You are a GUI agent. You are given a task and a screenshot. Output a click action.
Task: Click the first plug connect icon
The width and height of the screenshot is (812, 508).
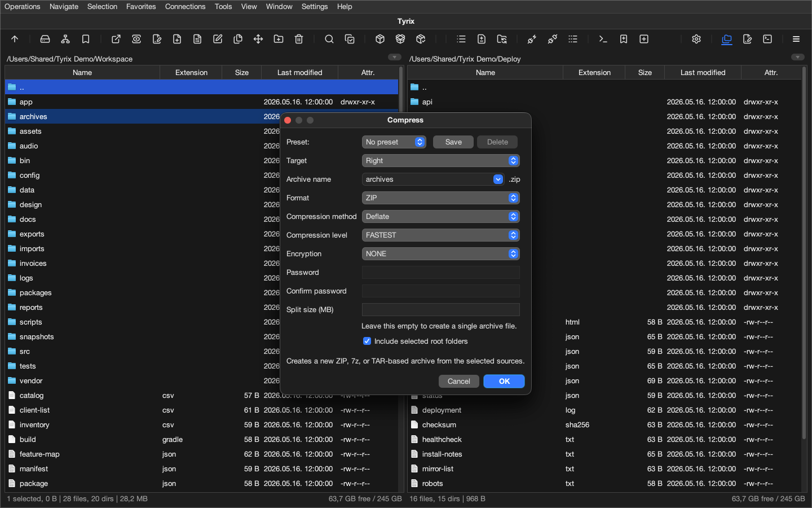[532, 39]
